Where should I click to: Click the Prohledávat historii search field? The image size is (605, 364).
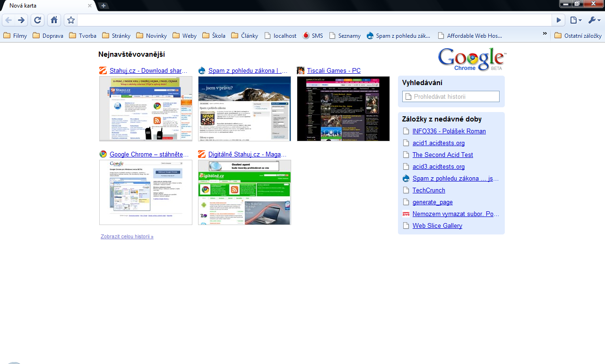[x=451, y=96]
